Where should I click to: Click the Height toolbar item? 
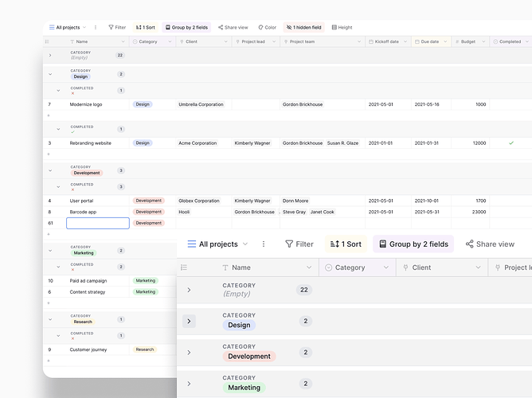point(342,27)
